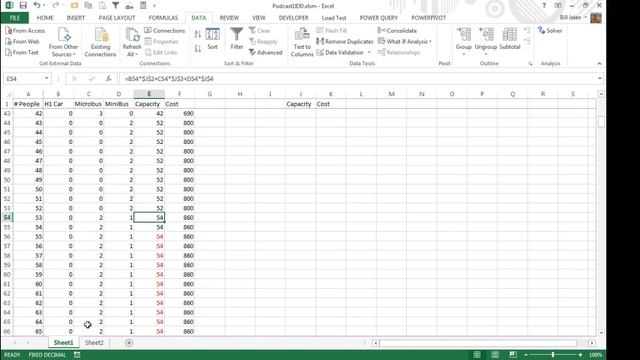This screenshot has width=640, height=360.
Task: Click the Insert Function fx icon
Action: pos(109,78)
